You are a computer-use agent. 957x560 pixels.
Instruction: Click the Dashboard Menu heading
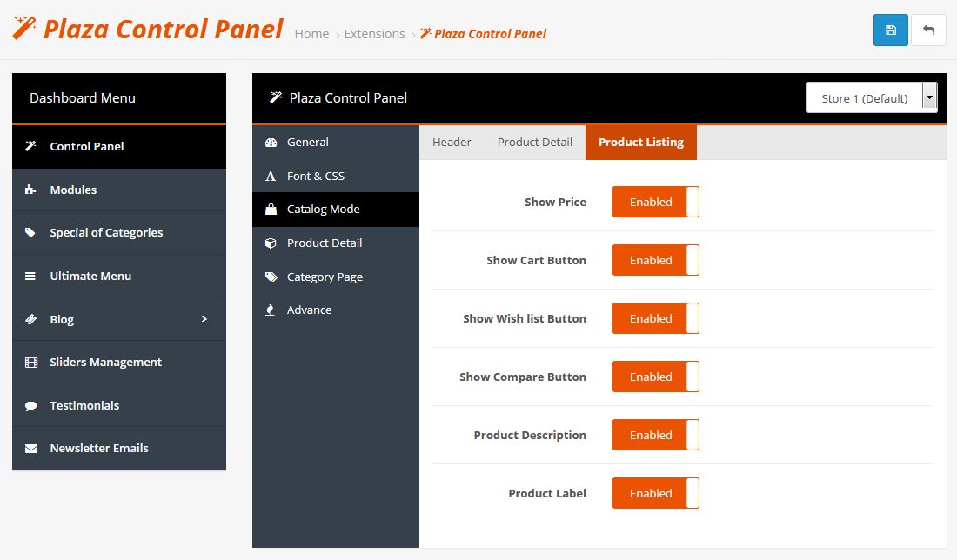pos(83,97)
